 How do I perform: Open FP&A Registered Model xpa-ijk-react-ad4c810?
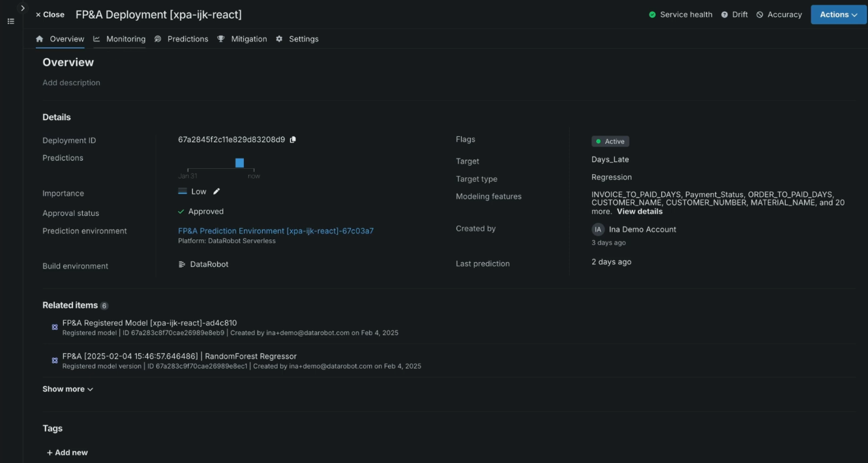[x=149, y=323]
